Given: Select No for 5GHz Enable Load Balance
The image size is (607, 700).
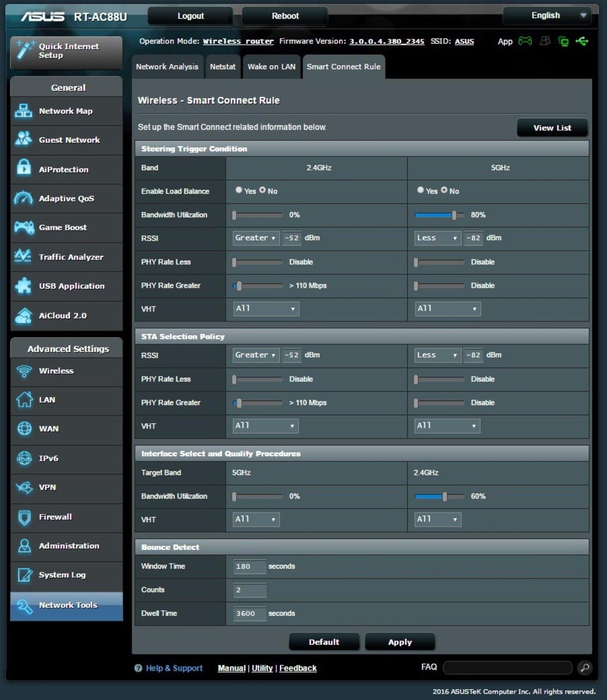Looking at the screenshot, I should tap(444, 190).
